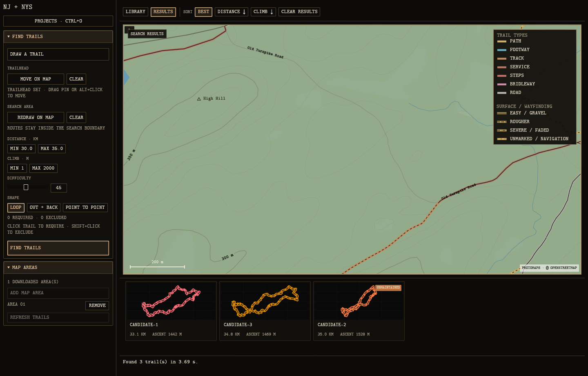Sort results by Distance
The image size is (588, 376).
coord(232,12)
